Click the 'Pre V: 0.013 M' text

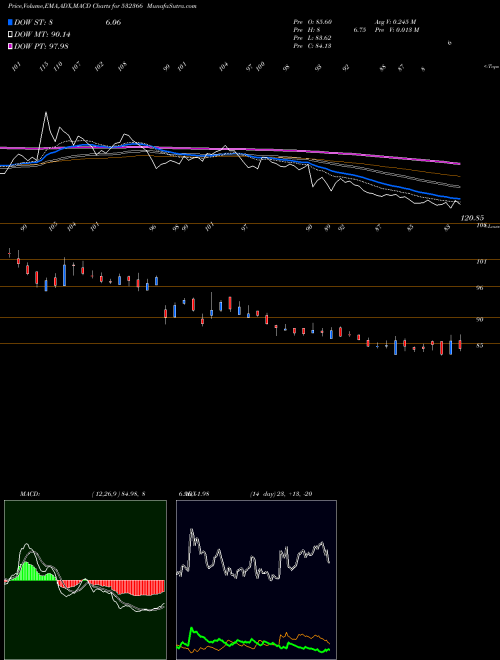[396, 30]
